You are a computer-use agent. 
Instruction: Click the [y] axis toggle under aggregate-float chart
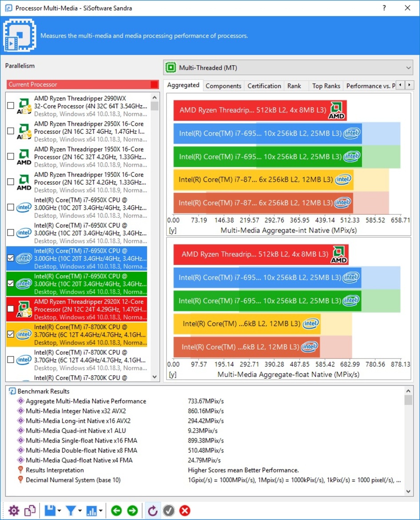(173, 374)
